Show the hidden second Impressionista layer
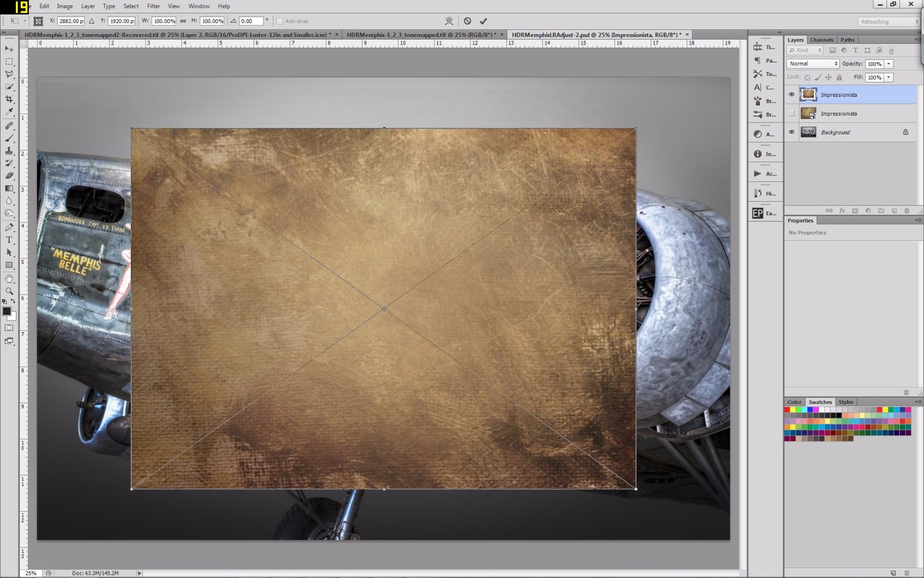Screen dimensions: 924x578 (792, 113)
